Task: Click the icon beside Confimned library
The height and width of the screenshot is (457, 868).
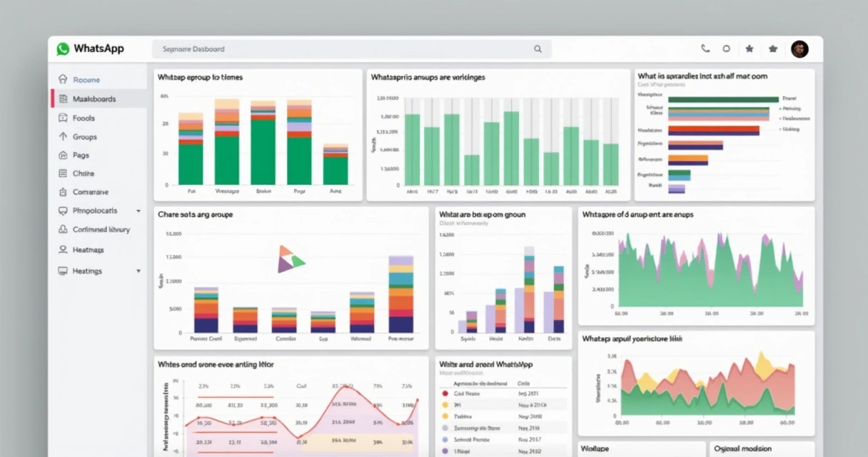Action: coord(63,230)
